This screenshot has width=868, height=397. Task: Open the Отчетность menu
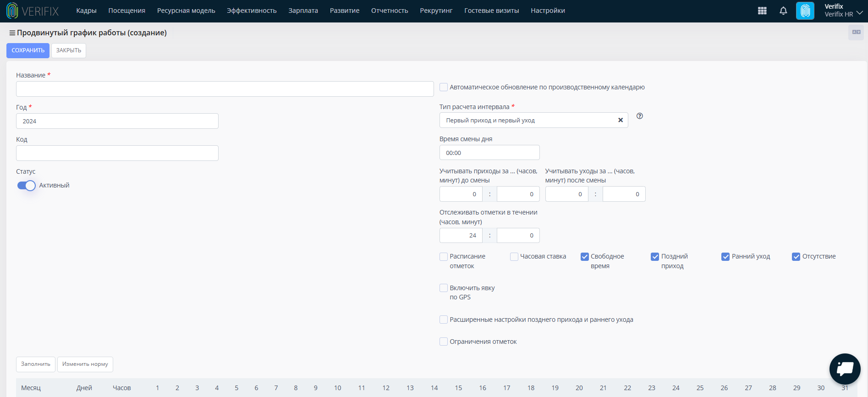(390, 11)
